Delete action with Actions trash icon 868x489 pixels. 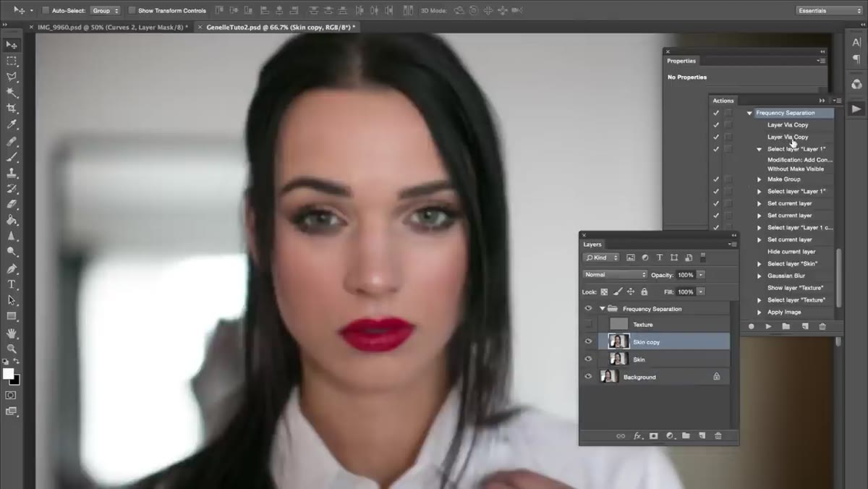coord(822,326)
